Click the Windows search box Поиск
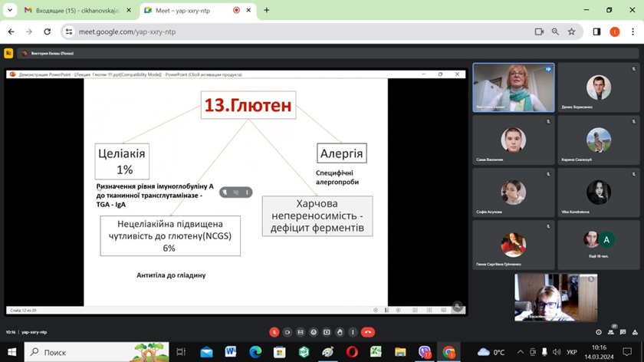Image resolution: width=644 pixels, height=362 pixels. [x=97, y=352]
